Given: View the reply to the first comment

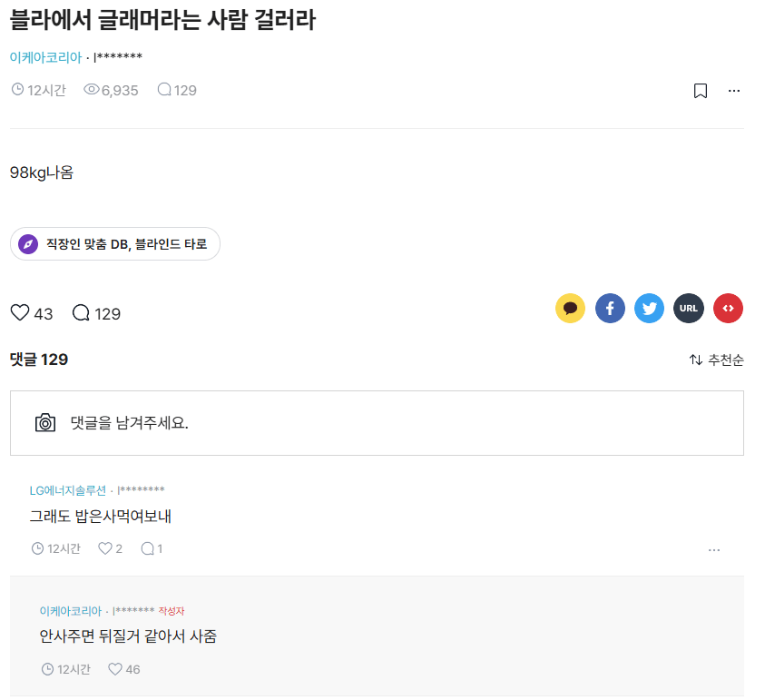Looking at the screenshot, I should (x=150, y=548).
